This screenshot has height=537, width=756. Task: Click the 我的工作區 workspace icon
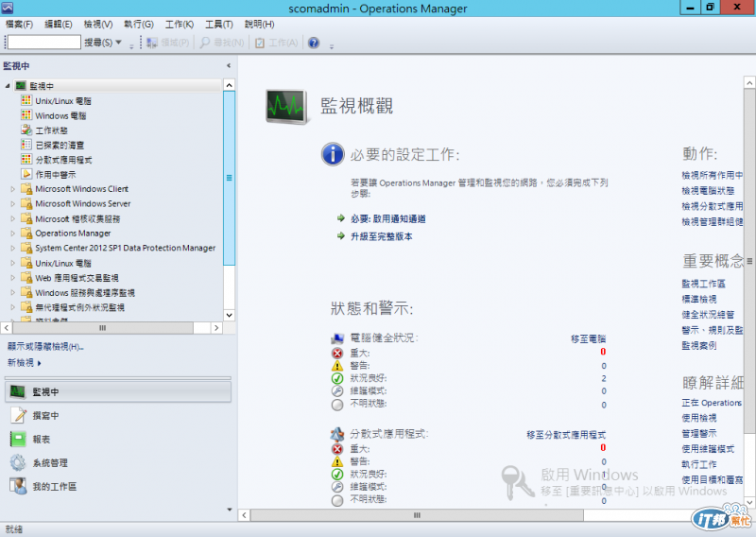pos(18,486)
